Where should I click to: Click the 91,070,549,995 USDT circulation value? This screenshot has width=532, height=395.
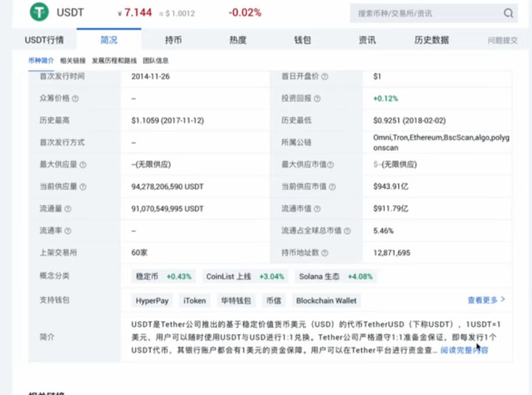pyautogui.click(x=167, y=209)
